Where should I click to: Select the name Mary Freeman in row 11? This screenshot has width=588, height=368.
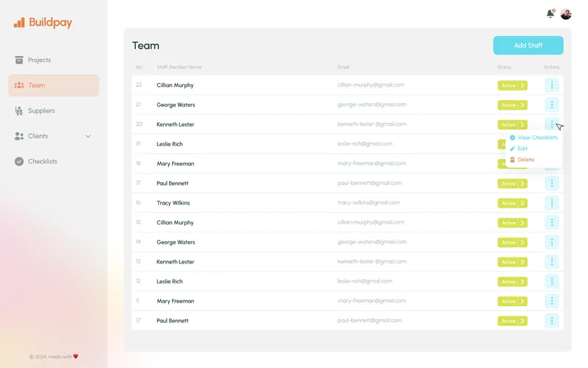[x=175, y=301]
